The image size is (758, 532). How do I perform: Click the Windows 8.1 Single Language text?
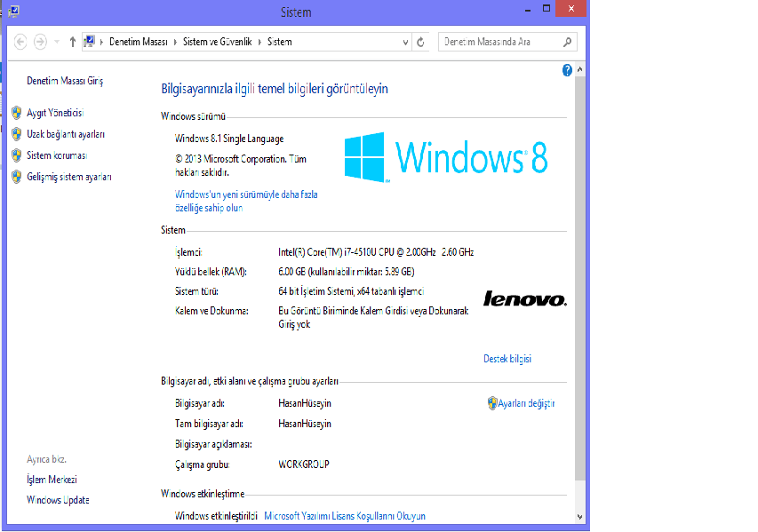[x=229, y=139]
